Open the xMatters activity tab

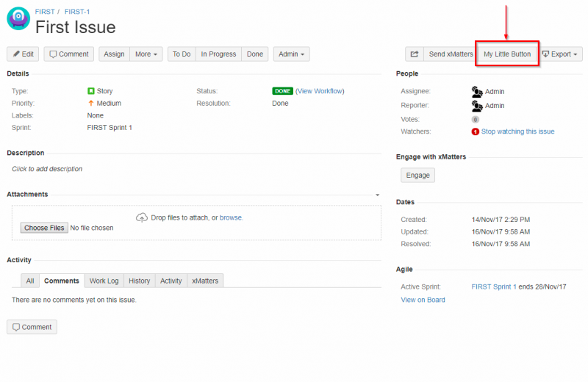click(x=205, y=281)
